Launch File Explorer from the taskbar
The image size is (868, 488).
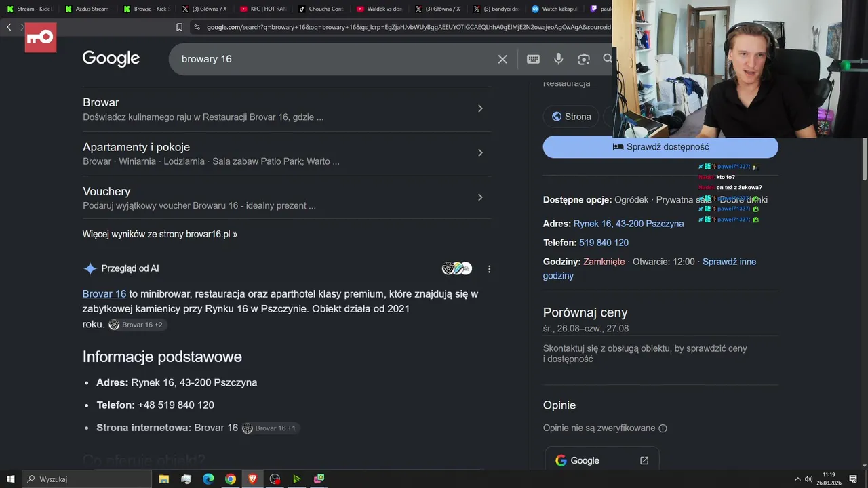pos(164,479)
